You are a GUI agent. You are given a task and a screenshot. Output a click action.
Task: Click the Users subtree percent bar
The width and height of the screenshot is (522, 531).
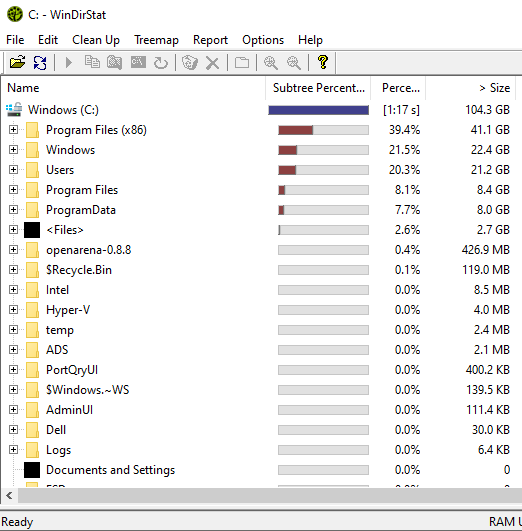tap(323, 170)
